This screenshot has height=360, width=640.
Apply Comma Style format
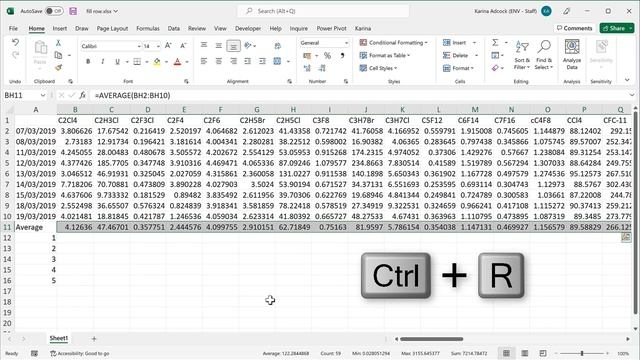click(342, 56)
